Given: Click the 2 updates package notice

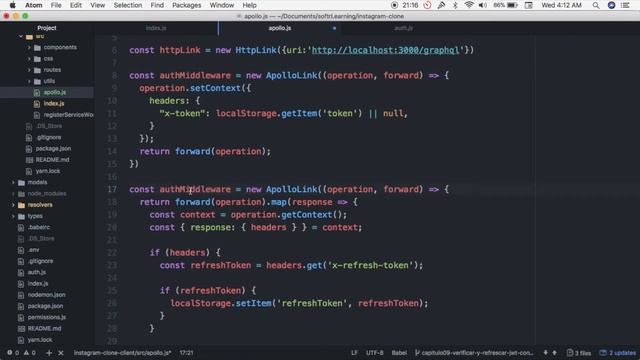Looking at the screenshot, I should 618,353.
